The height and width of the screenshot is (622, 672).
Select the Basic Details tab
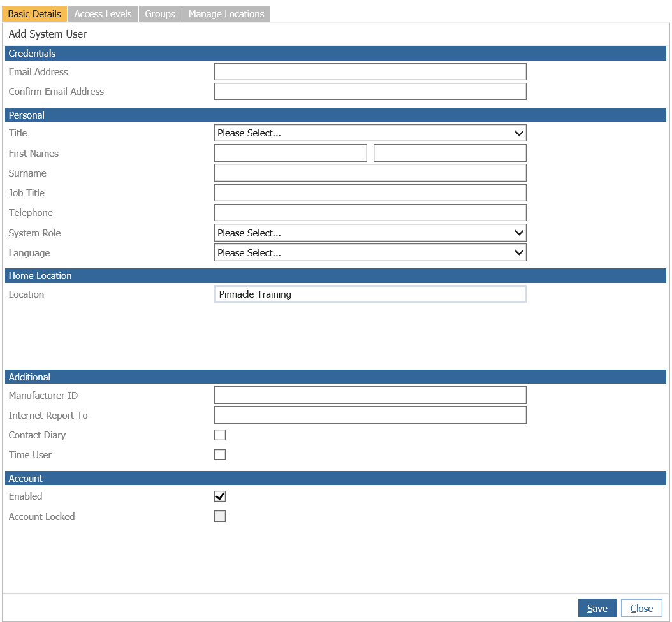pyautogui.click(x=34, y=14)
